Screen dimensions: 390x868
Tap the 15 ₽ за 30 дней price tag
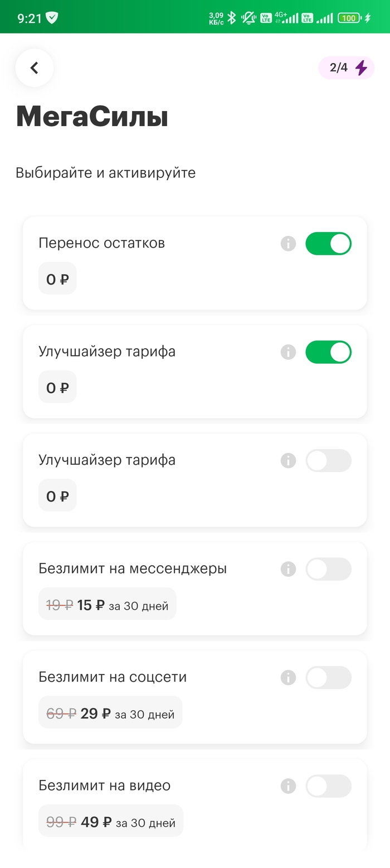(x=107, y=605)
